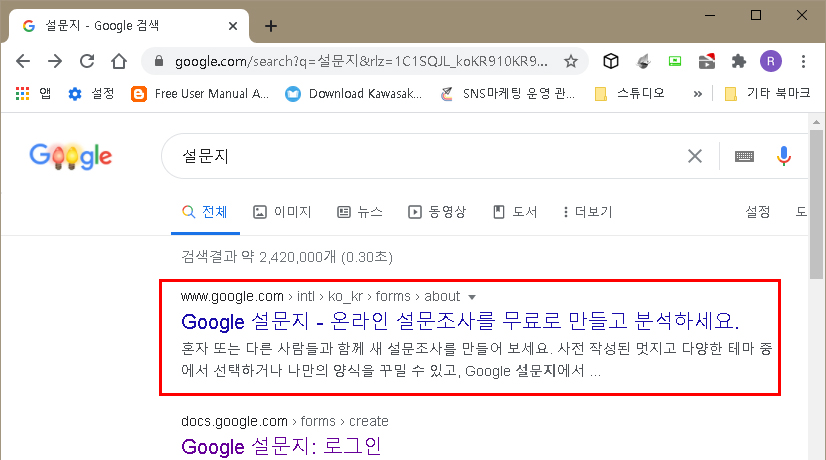Click the padlock site info icon

(159, 62)
